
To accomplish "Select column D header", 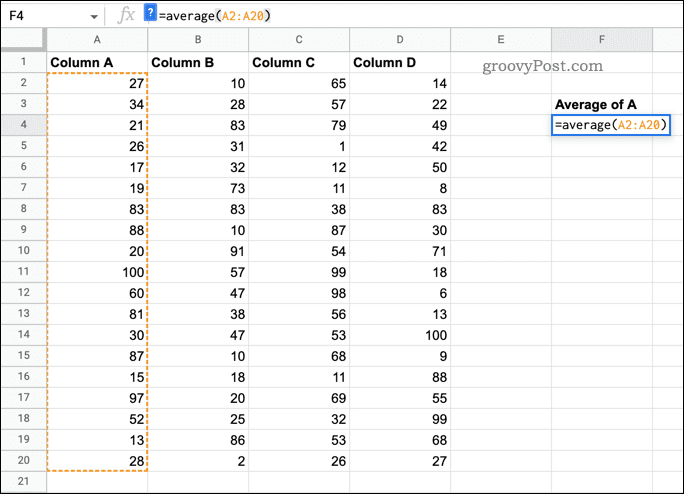I will [x=400, y=40].
